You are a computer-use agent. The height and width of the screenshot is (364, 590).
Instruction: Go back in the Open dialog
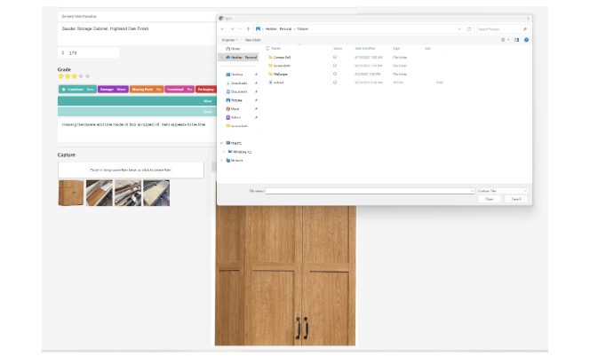coord(222,29)
